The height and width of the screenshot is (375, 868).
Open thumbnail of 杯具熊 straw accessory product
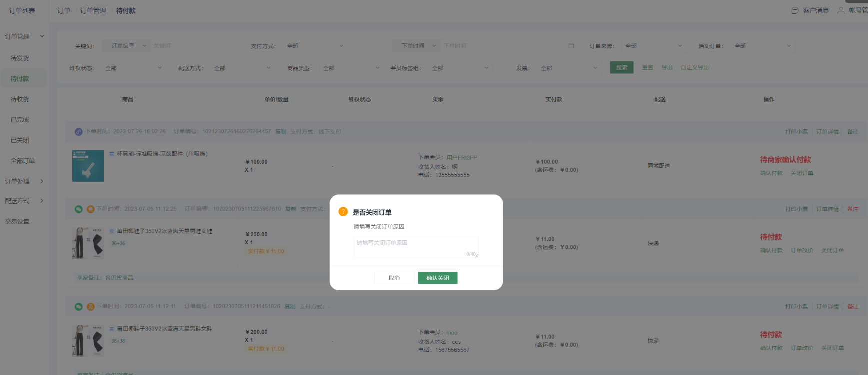[88, 166]
